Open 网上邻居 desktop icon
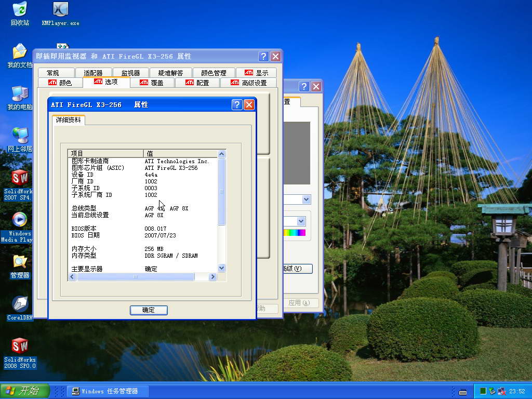This screenshot has width=532, height=399. pyautogui.click(x=20, y=140)
